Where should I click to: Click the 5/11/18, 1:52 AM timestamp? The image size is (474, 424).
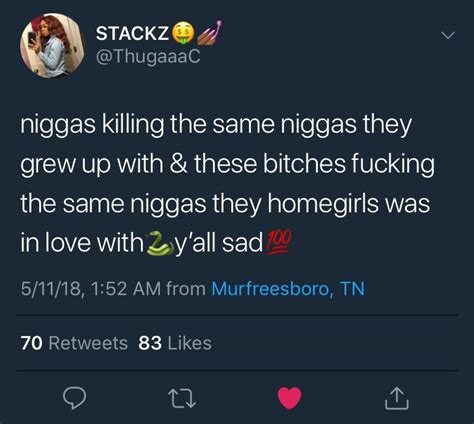[x=91, y=289]
